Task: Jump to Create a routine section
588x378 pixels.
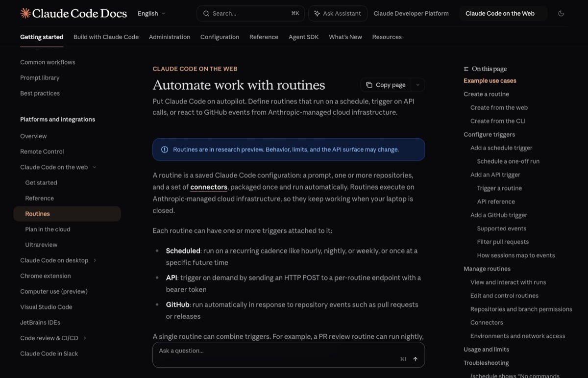Action: coord(486,94)
